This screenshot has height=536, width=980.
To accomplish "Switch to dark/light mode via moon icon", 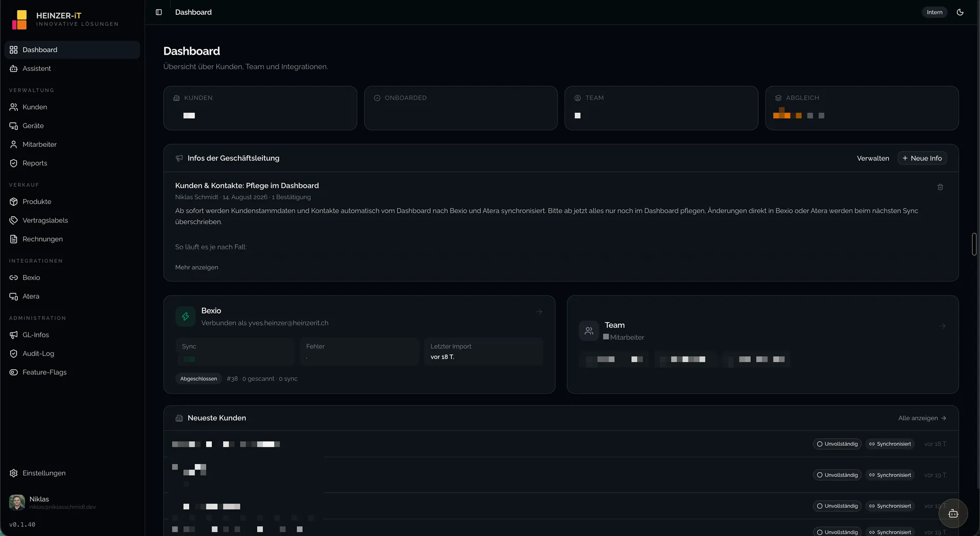I will (960, 12).
